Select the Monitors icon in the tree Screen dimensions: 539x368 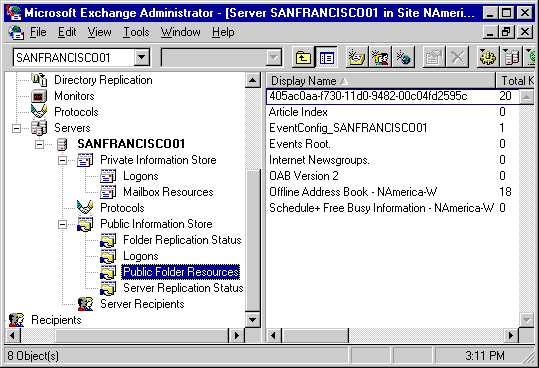pyautogui.click(x=38, y=96)
